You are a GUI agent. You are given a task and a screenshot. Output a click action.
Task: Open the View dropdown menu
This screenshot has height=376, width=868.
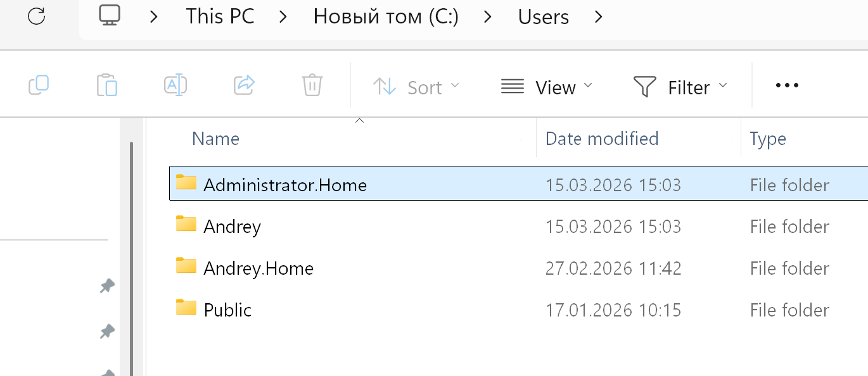click(547, 87)
